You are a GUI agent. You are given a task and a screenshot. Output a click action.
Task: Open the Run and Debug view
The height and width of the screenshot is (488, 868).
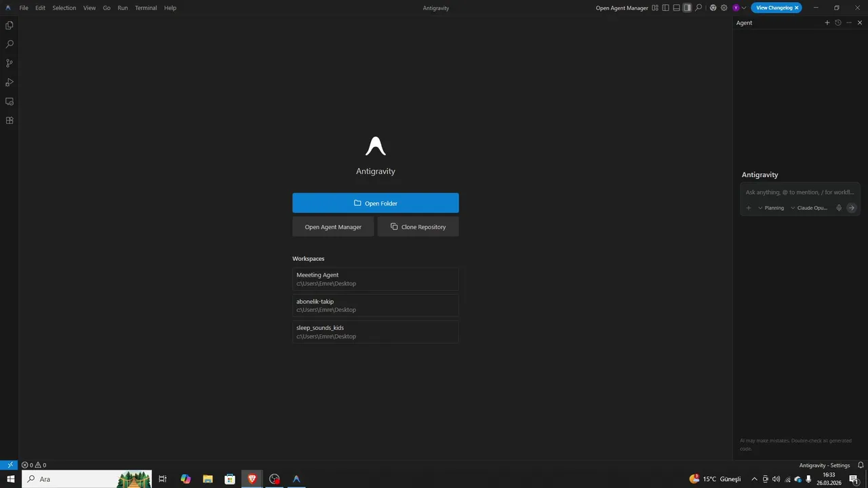(x=9, y=82)
